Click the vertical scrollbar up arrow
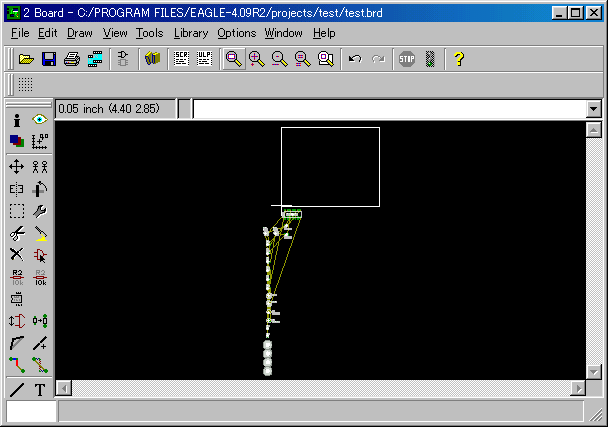The width and height of the screenshot is (608, 427). [594, 130]
